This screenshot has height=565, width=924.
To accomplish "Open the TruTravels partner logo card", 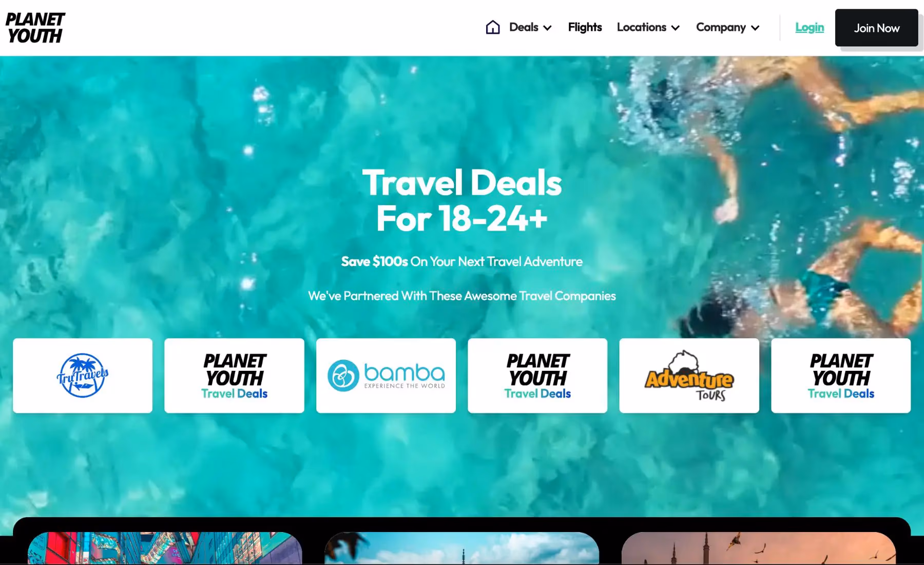I will click(x=83, y=375).
